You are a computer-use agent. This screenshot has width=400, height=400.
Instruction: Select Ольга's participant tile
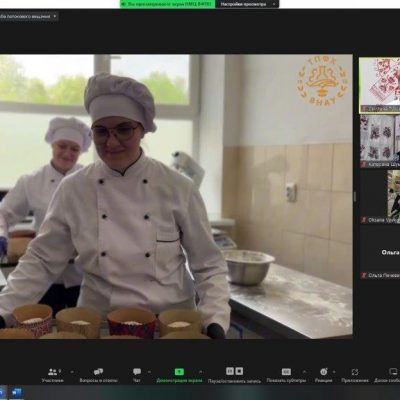[380, 252]
